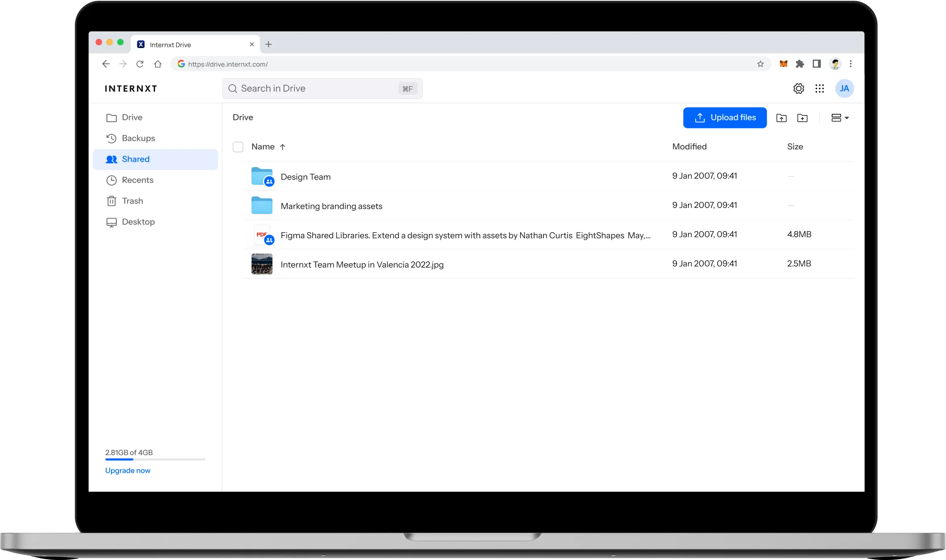
Task: Select Internxt Team Meetup in Valencia 2022.jpg
Action: pos(362,264)
